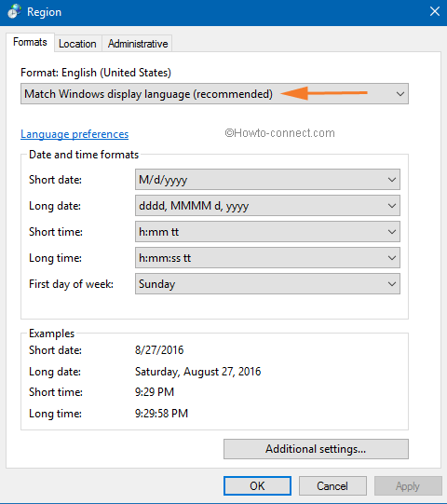Screen dimensions: 447x504
Task: Click the Additional settings... button
Action: coord(316,449)
